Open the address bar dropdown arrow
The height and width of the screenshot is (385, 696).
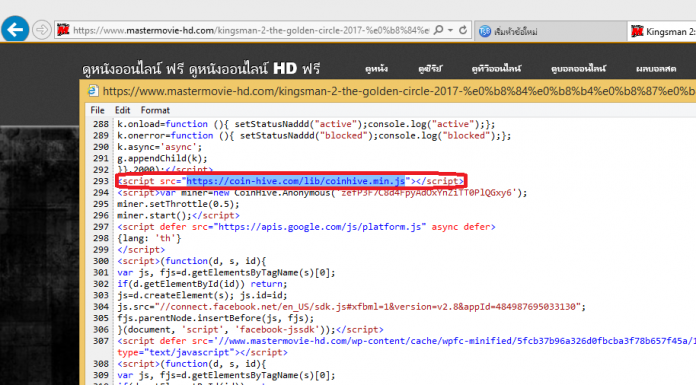[x=451, y=30]
